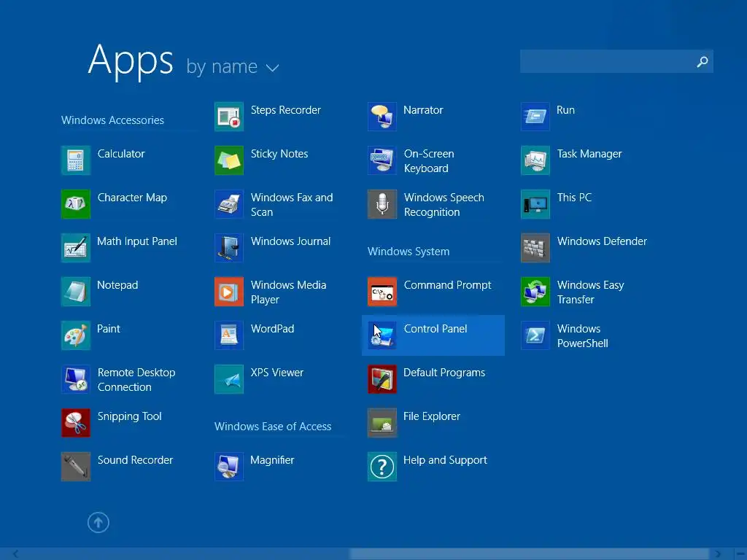Screen dimensions: 747x560
Task: Open the Windows Fax and Scan icon
Action: (229, 204)
